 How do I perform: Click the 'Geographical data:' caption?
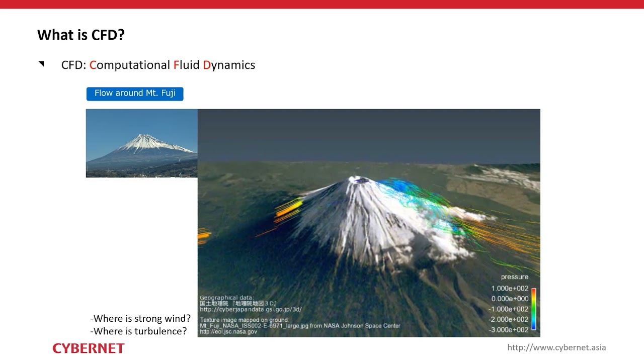pyautogui.click(x=227, y=298)
